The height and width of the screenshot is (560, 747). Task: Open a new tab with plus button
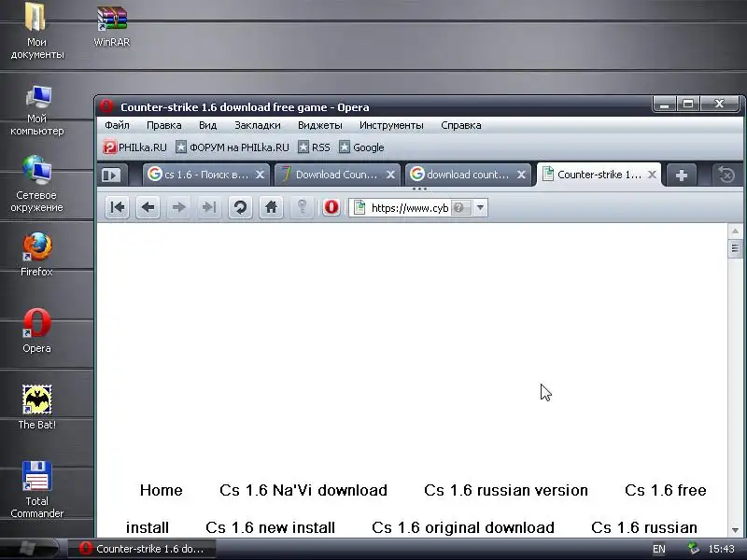[x=682, y=175]
